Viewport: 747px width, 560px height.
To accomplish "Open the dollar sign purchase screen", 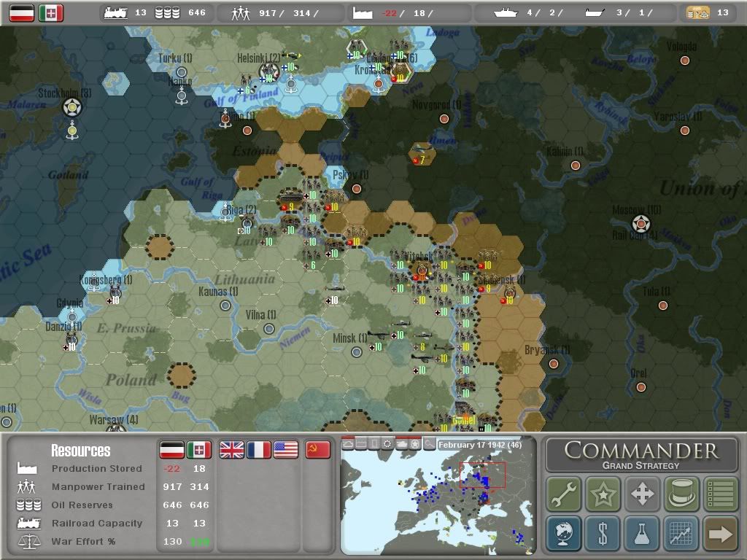I will click(x=603, y=533).
